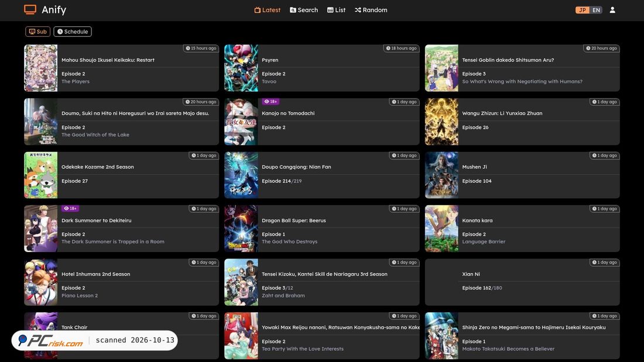The image size is (644, 362).
Task: Click 'Zaht and Braham' episode subtitle
Action: coord(283,295)
